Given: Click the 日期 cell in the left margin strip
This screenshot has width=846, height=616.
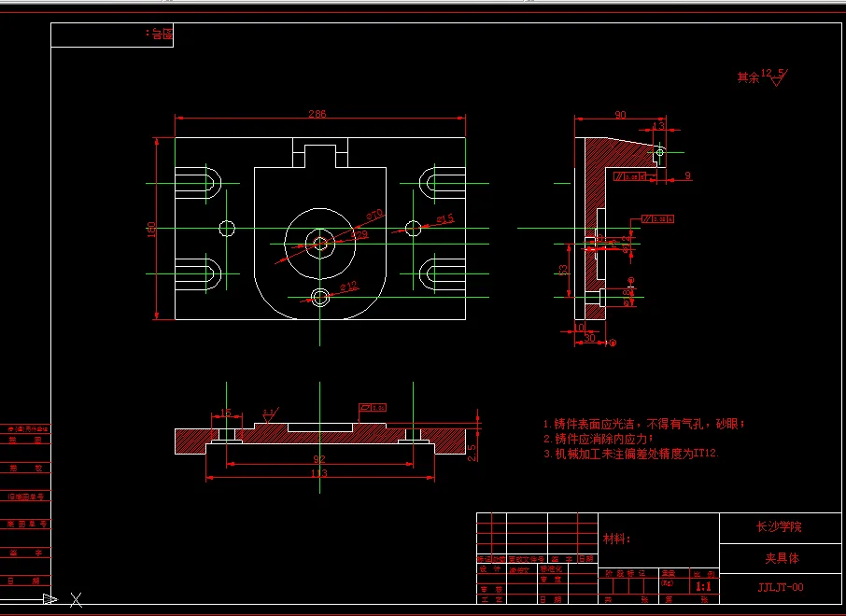Looking at the screenshot, I should pyautogui.click(x=26, y=581).
